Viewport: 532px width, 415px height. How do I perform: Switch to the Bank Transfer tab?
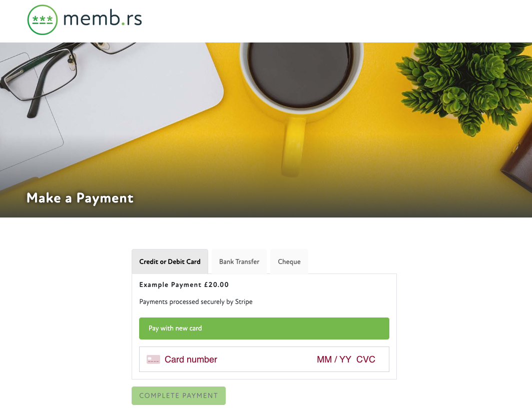[239, 261]
